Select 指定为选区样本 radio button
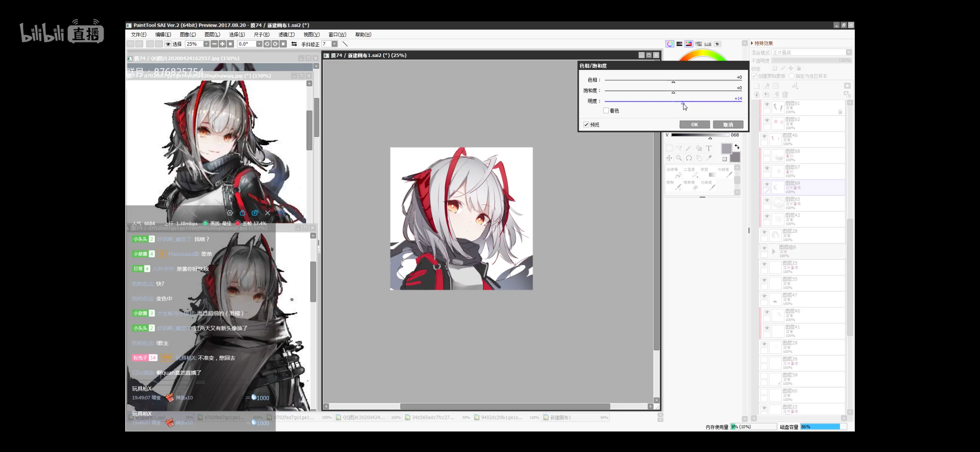 [792, 76]
